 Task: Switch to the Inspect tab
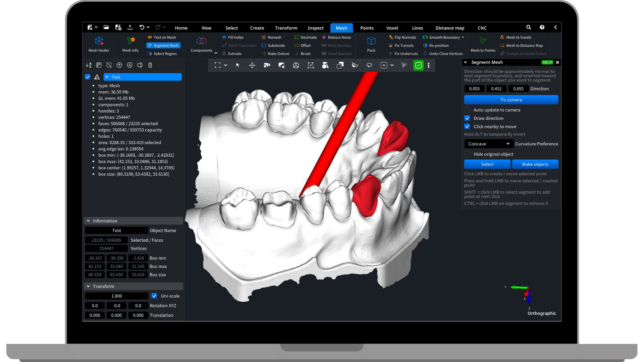[315, 28]
